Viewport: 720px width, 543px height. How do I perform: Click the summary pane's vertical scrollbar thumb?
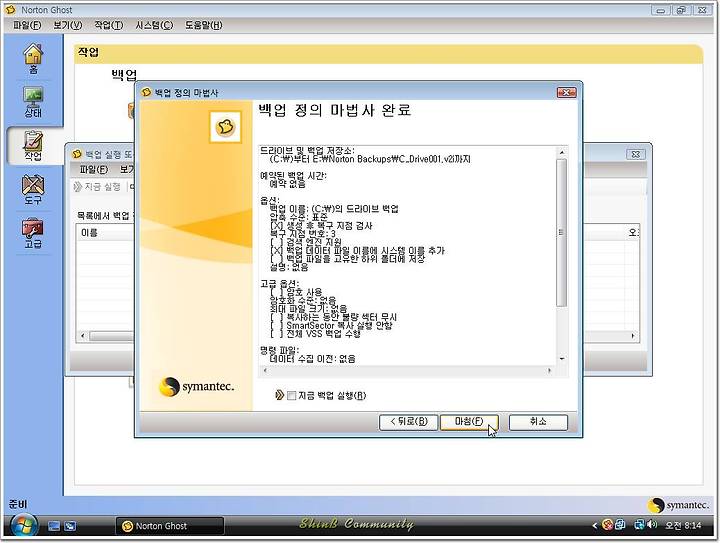click(561, 233)
